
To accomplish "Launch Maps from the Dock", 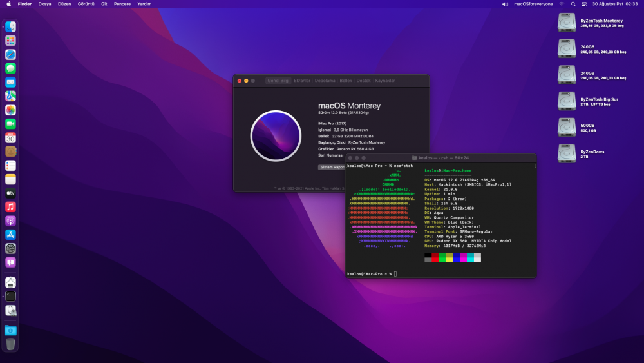I will [11, 96].
